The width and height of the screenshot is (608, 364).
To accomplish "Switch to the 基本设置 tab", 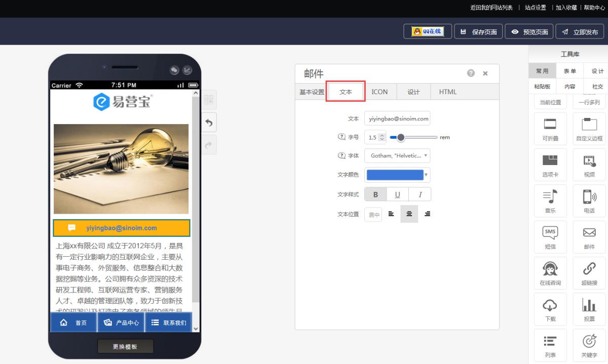I will tap(312, 92).
